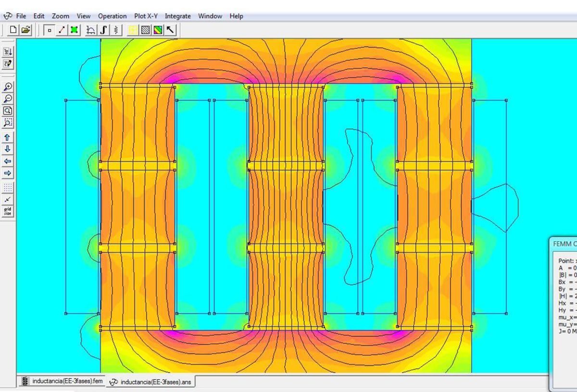Toggle the Show grid dots button
The width and height of the screenshot is (577, 392).
click(8, 187)
